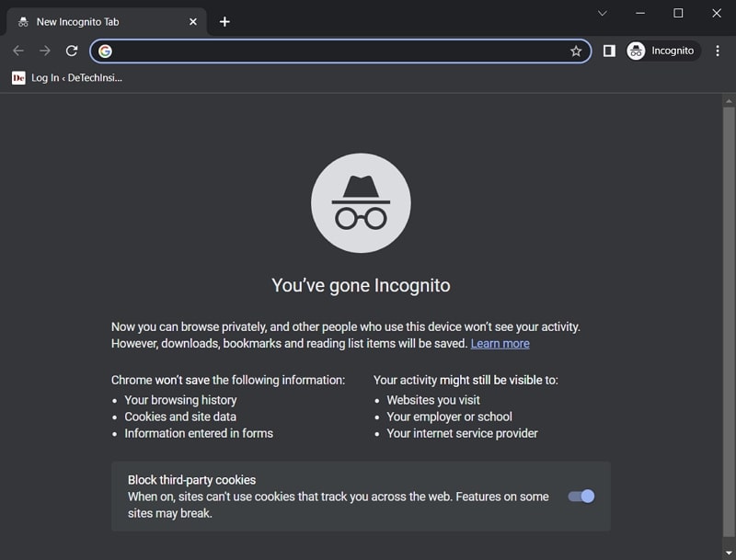This screenshot has width=736, height=560.
Task: Click the "Block third-party cookies" title
Action: pos(191,480)
